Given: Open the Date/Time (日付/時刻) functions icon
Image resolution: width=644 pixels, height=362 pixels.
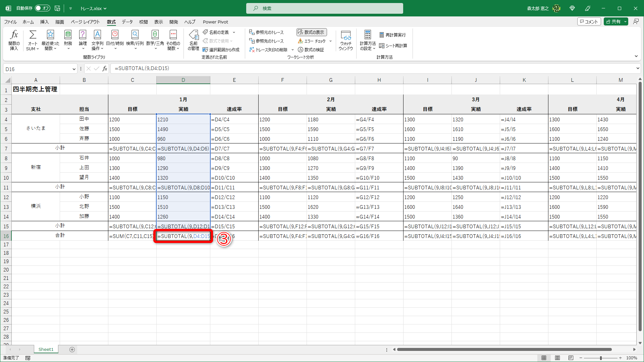Looking at the screenshot, I should click(115, 35).
